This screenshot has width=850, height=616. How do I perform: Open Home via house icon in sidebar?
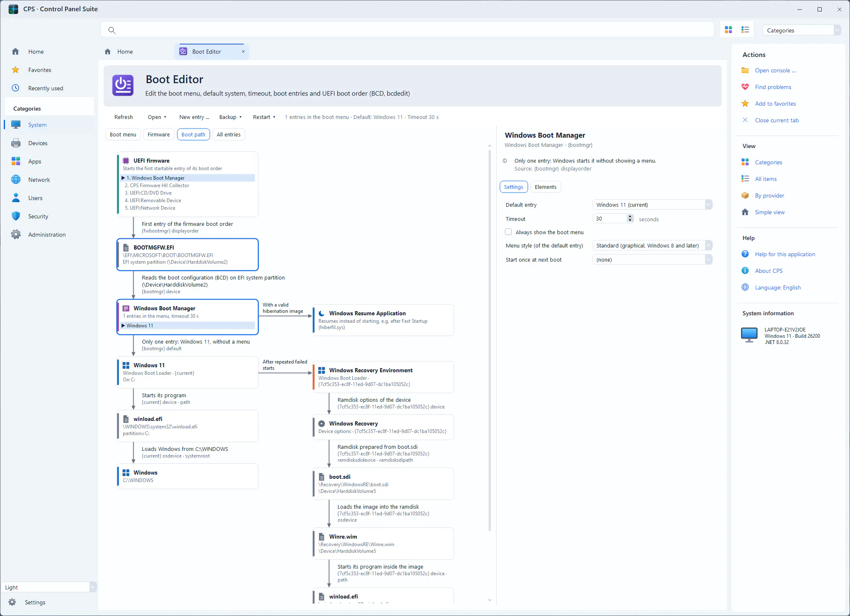[15, 52]
